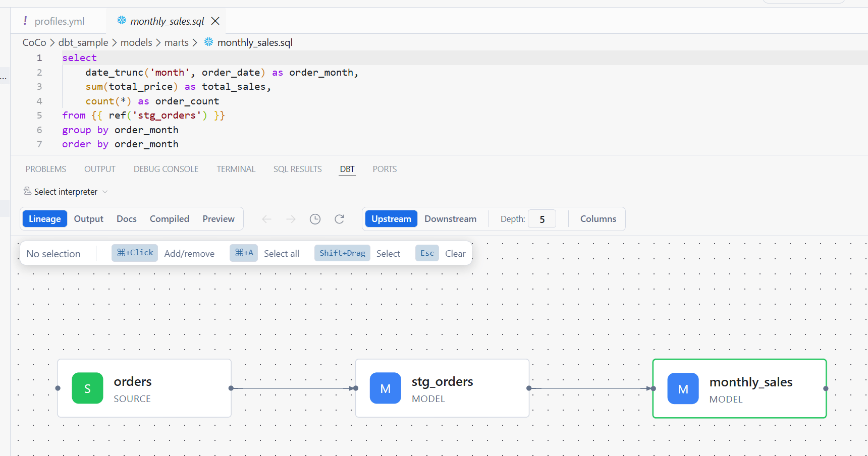The image size is (868, 456).
Task: Toggle the Columns lineage view
Action: tap(598, 219)
